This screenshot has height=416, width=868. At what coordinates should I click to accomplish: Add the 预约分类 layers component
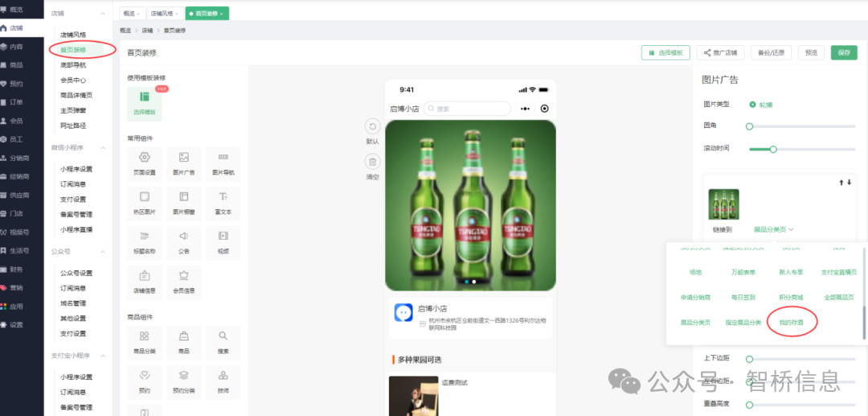184,381
